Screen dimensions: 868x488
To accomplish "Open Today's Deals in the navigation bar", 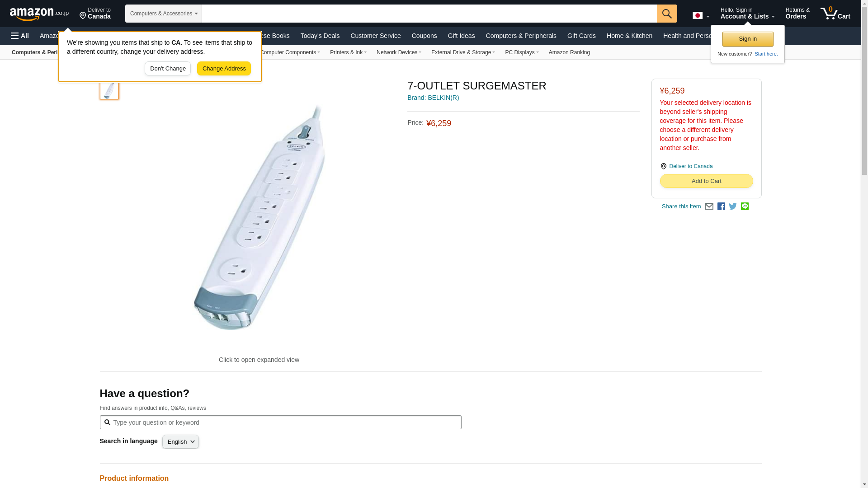I will click(320, 36).
